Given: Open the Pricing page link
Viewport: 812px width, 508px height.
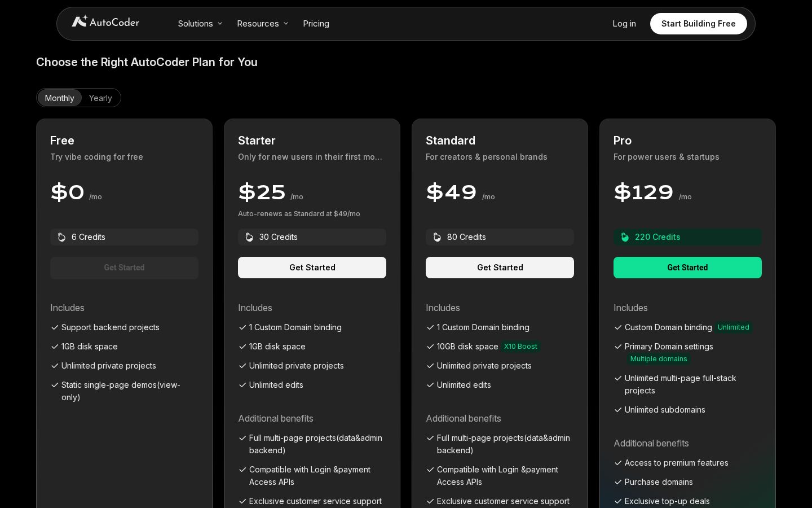Looking at the screenshot, I should point(316,24).
